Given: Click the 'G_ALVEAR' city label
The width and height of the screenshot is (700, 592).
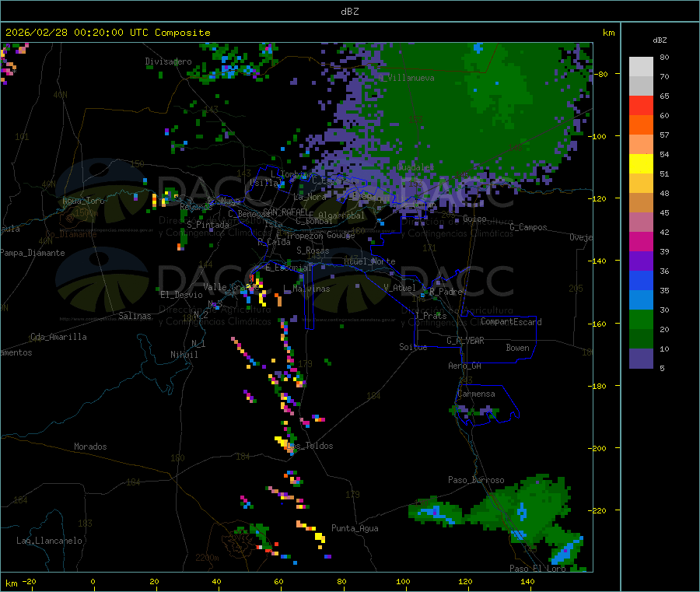Looking at the screenshot, I should (x=465, y=341).
